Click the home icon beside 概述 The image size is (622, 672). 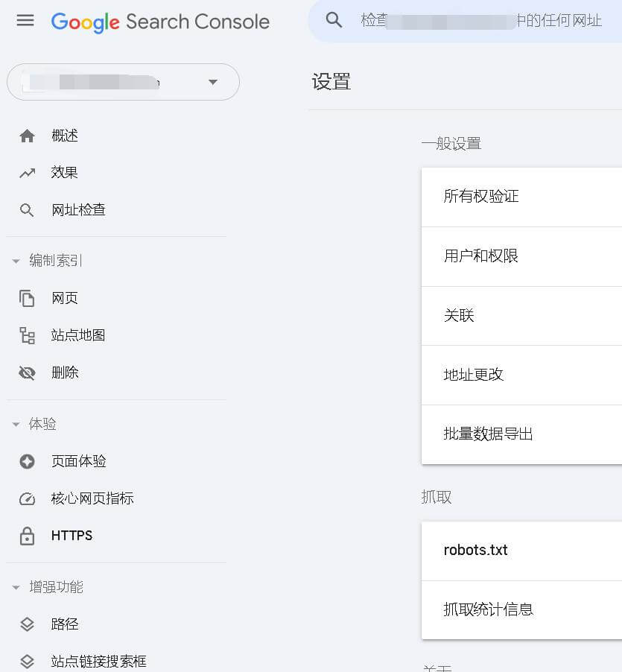click(x=27, y=136)
